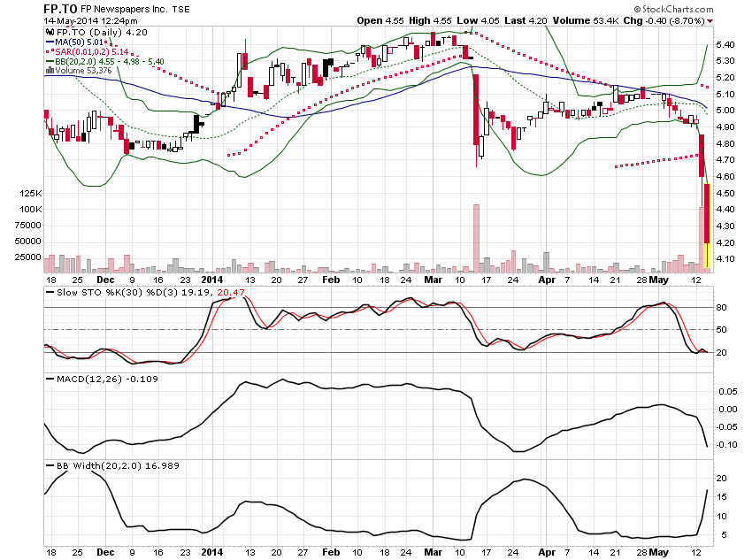Viewport: 752px width, 560px height.
Task: Click the FP.TO (Daily) 4.20 legend entry
Action: 102,32
